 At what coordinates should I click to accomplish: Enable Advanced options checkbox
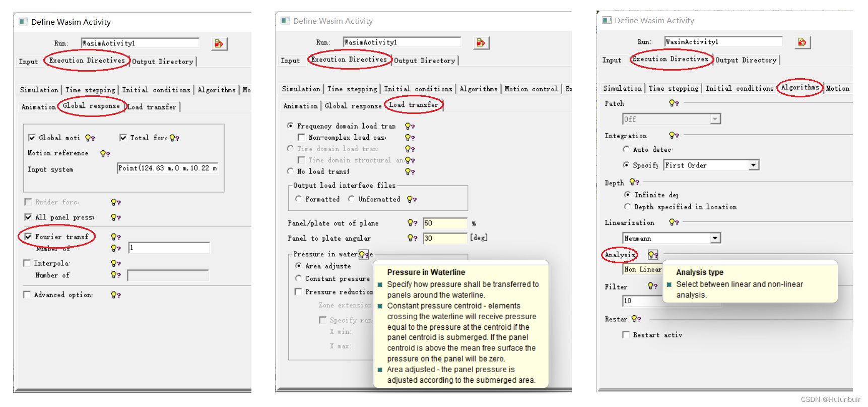point(27,295)
